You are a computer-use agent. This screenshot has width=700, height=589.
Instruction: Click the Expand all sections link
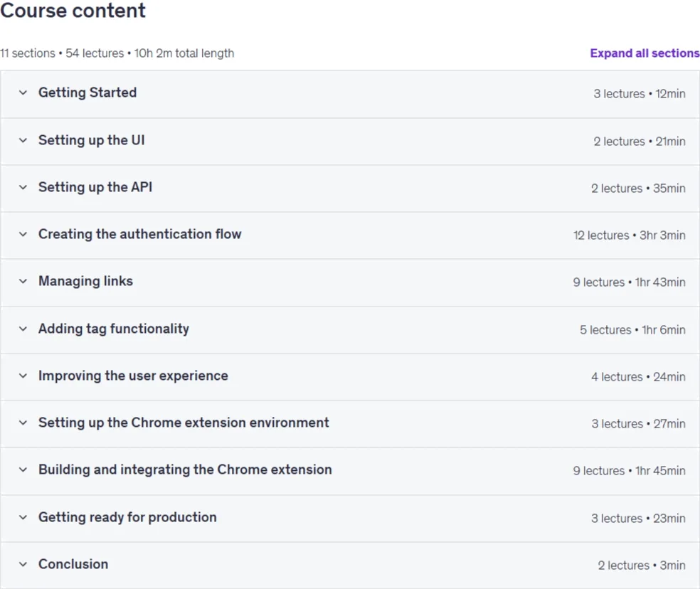pyautogui.click(x=645, y=53)
